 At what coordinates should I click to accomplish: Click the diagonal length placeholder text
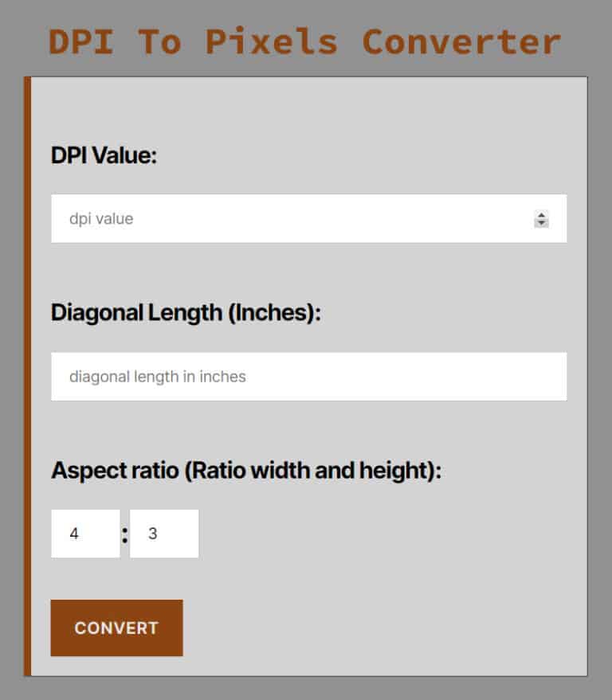coord(158,377)
